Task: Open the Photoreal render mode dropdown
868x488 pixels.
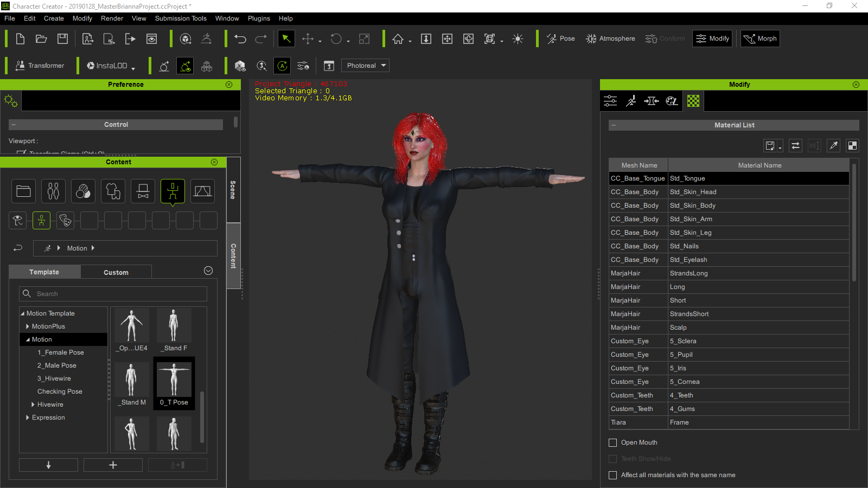Action: coord(365,66)
